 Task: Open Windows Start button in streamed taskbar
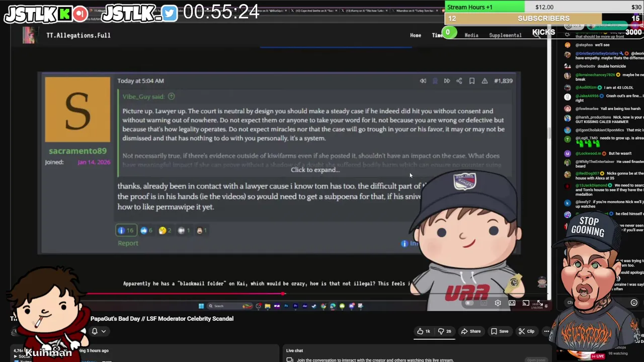(x=201, y=306)
